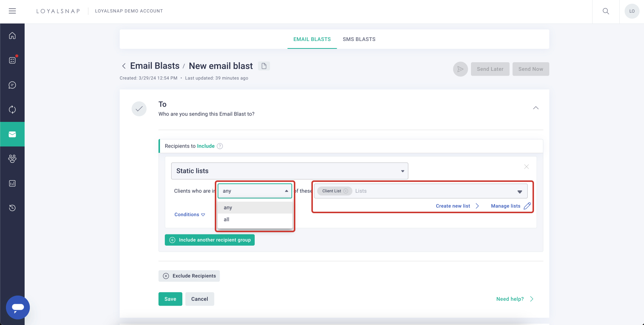Screen dimensions: 644x325
Task: Open the Home sidebar icon
Action: click(x=12, y=36)
